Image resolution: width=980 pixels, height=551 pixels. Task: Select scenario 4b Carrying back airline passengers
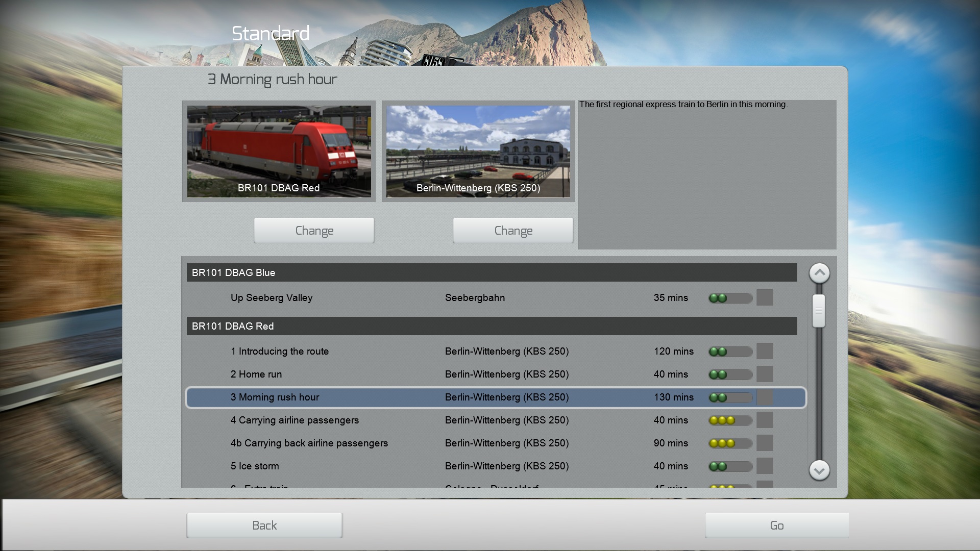(309, 443)
